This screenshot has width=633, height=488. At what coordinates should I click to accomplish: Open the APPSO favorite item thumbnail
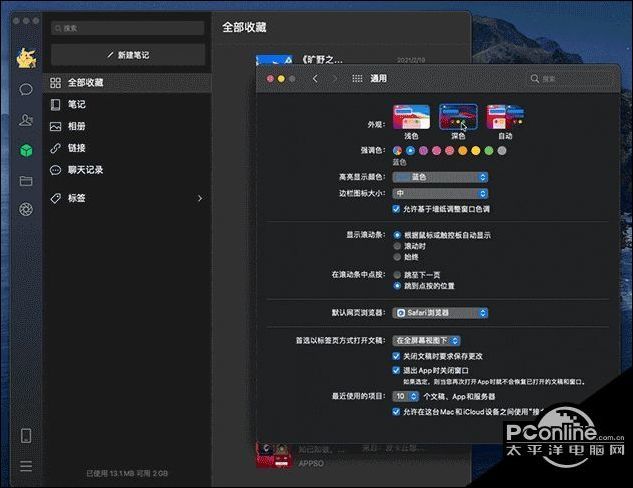point(274,456)
